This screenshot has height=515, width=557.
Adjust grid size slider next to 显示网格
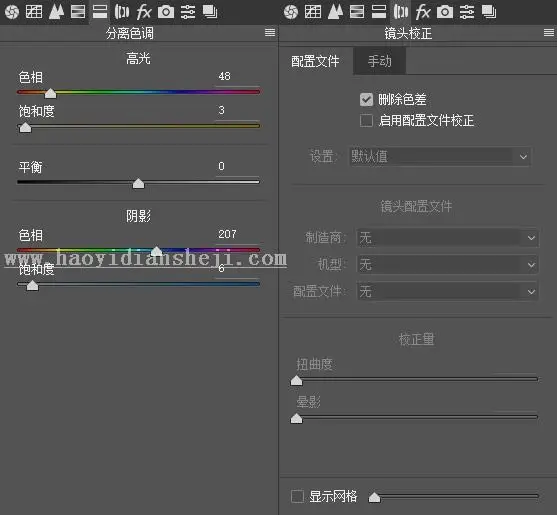[374, 497]
